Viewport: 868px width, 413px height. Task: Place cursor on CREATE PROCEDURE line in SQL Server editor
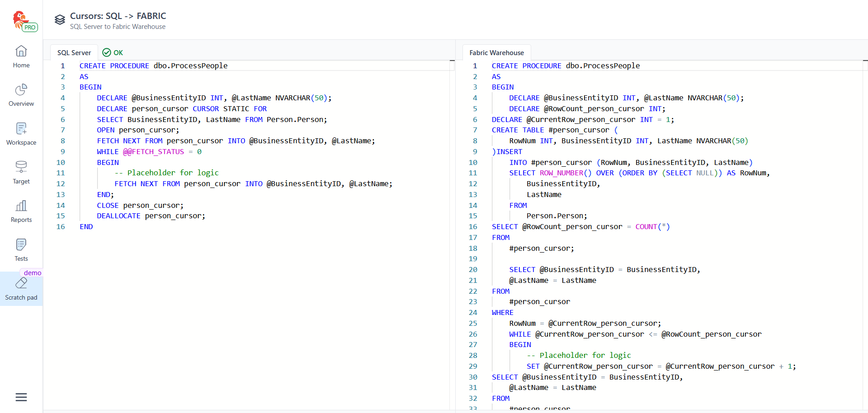[154, 66]
